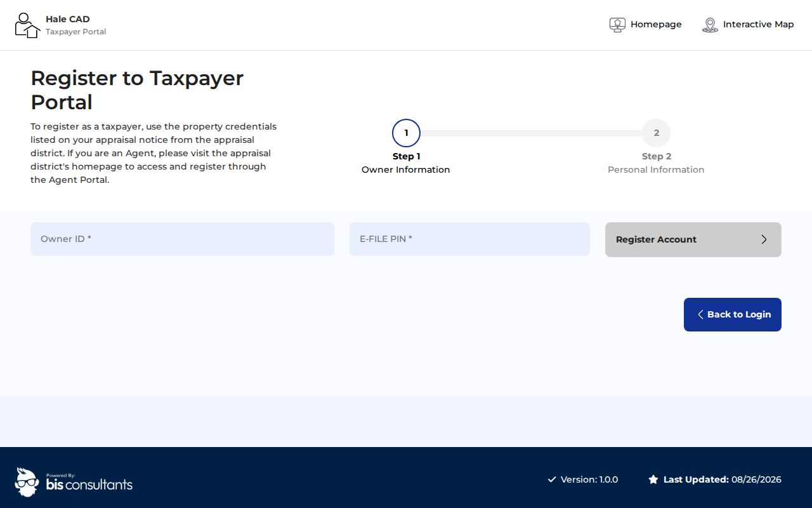This screenshot has width=812, height=508.
Task: Select the Step 2 circle indicator
Action: (x=657, y=133)
